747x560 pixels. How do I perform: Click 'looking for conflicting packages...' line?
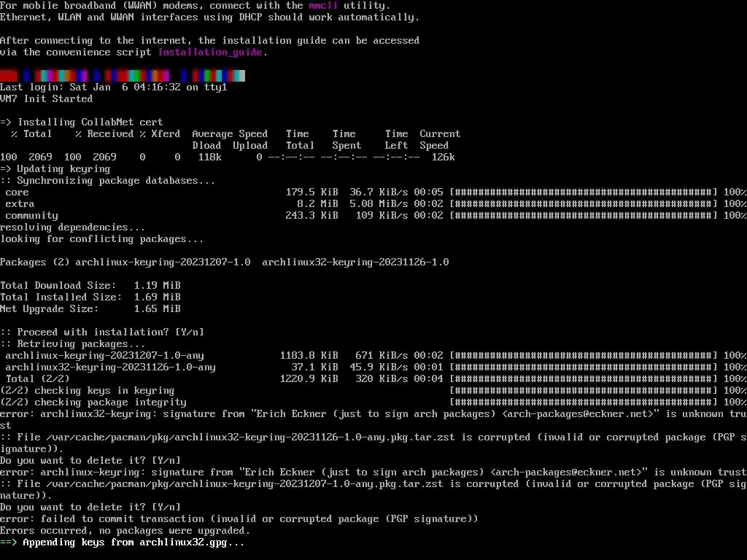coord(101,239)
